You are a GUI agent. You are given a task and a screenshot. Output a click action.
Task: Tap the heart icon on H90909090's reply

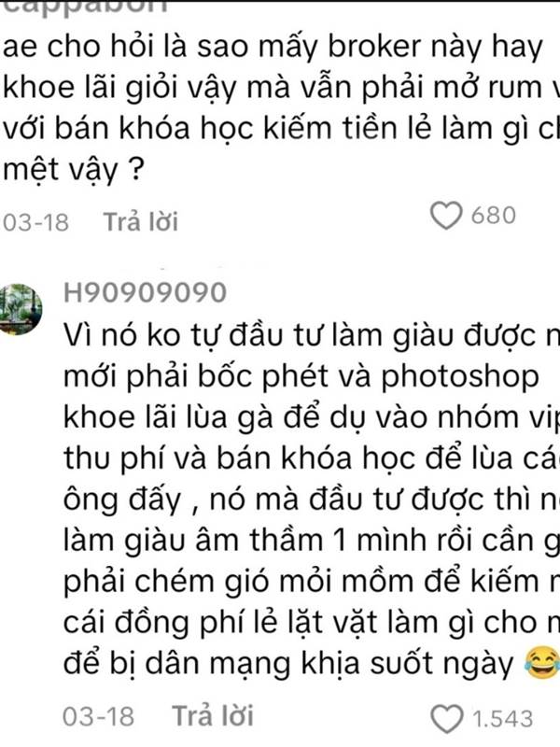(x=446, y=718)
